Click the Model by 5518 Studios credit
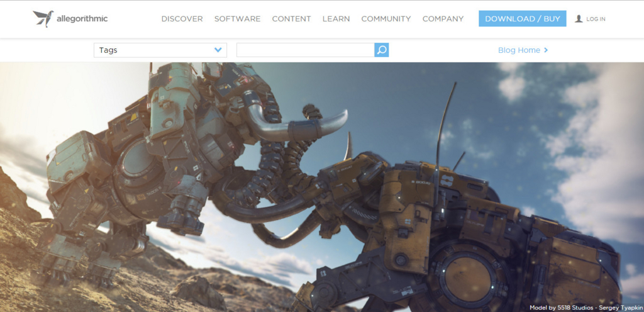The image size is (644, 312). point(586,308)
